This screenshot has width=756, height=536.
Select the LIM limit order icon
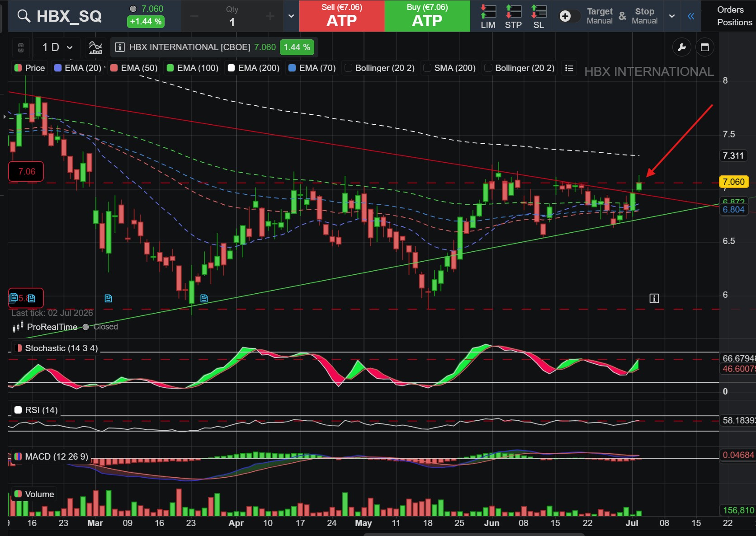(488, 16)
